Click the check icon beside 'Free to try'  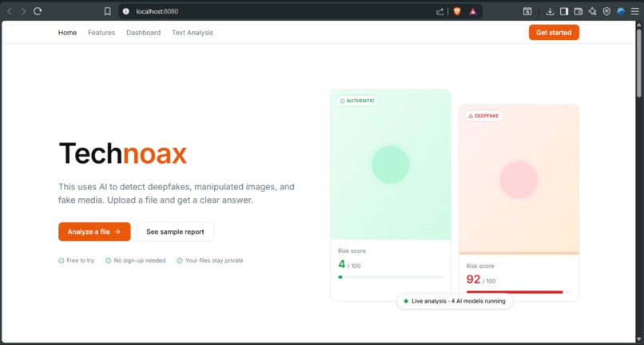62,260
